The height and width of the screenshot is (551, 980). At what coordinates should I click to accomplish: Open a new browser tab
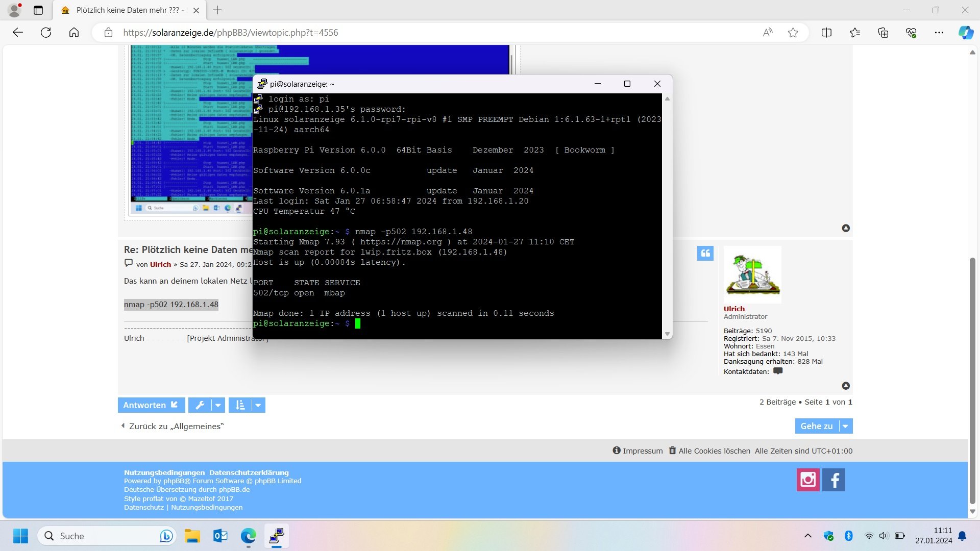[x=217, y=10]
